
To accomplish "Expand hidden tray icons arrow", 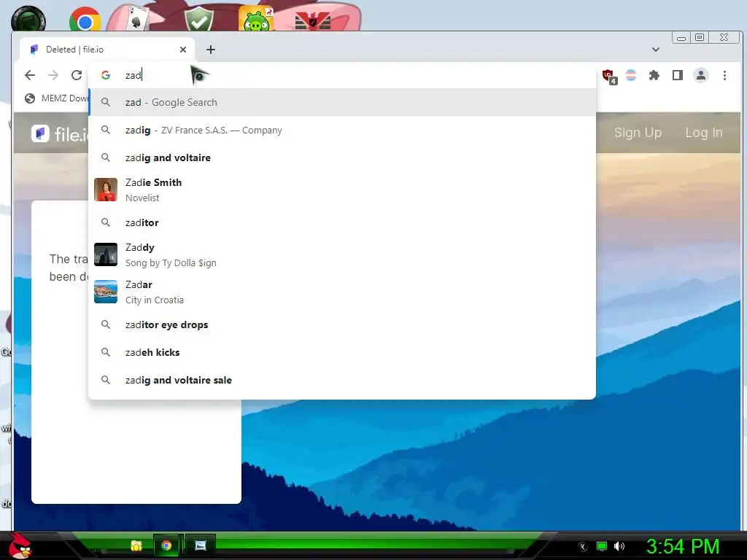I will point(583,547).
